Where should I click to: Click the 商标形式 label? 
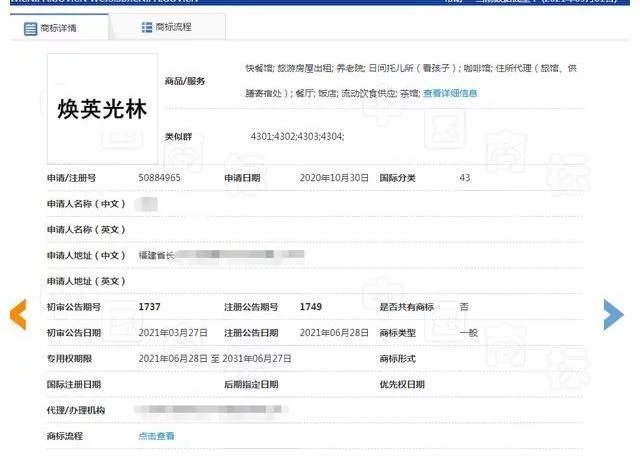(x=398, y=358)
